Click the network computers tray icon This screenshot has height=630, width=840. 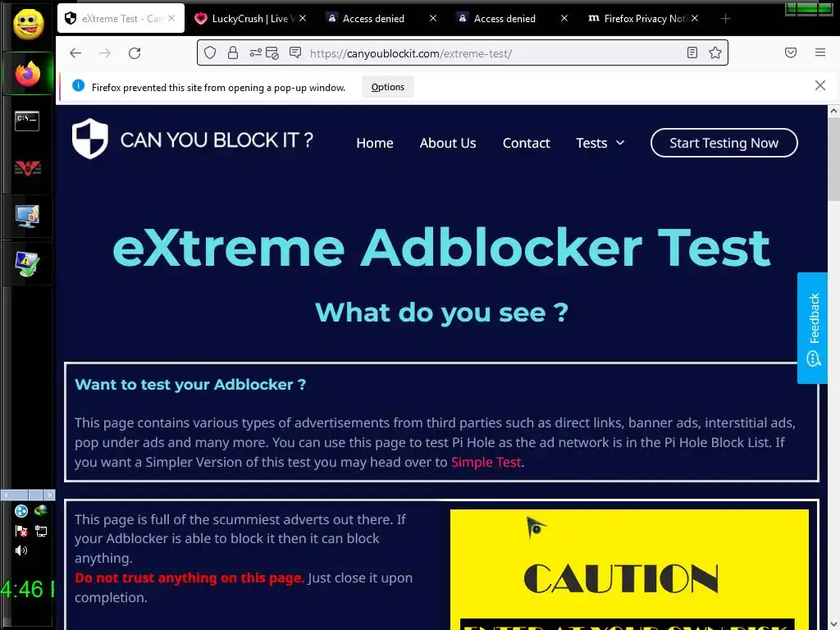[41, 531]
